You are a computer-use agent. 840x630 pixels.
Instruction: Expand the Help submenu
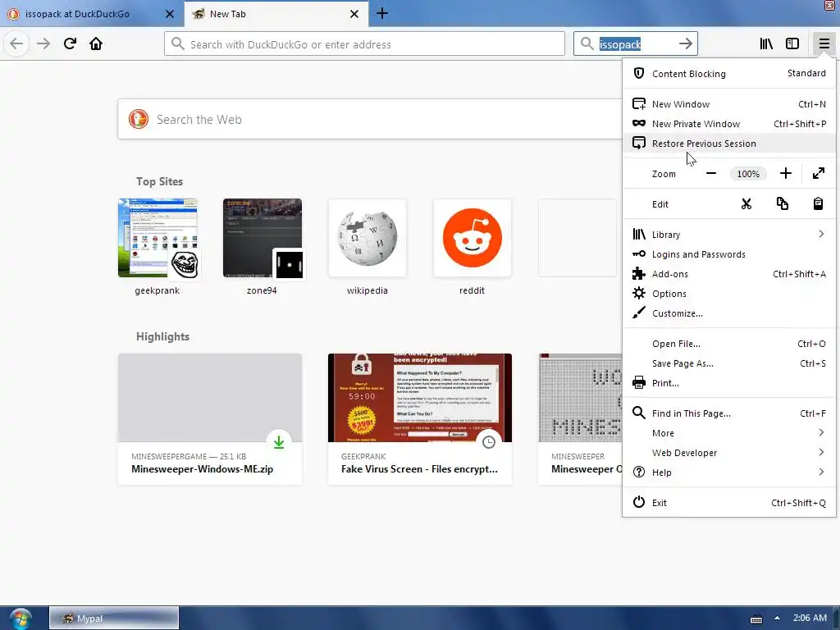coord(728,472)
